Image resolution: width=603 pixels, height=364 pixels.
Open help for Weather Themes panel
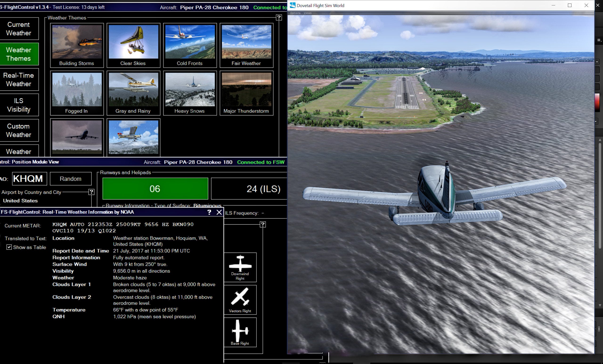(279, 17)
